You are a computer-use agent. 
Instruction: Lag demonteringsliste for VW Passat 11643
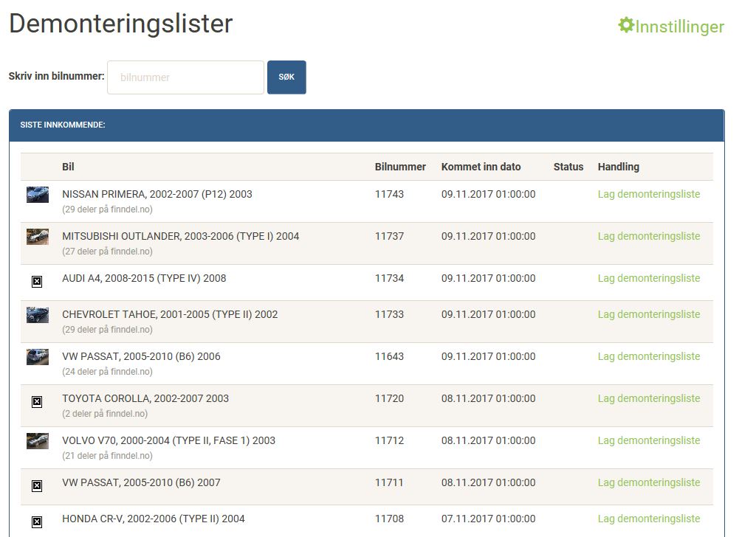(x=648, y=356)
